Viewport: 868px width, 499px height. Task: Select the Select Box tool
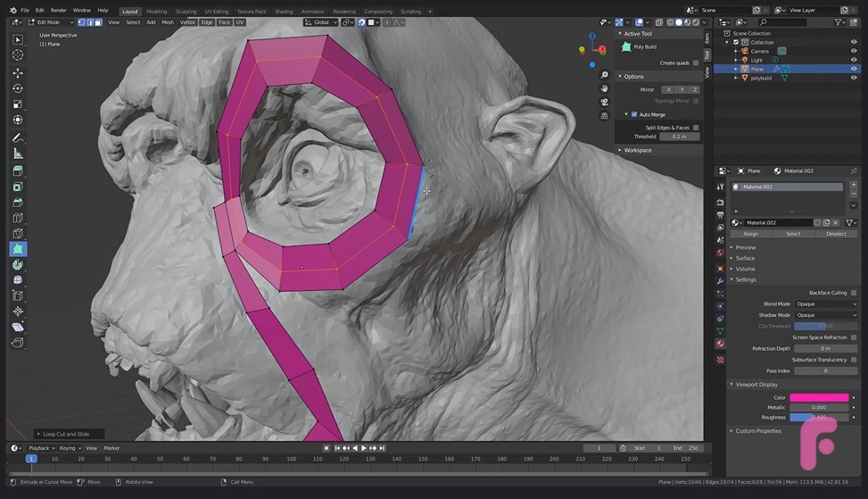coord(18,40)
